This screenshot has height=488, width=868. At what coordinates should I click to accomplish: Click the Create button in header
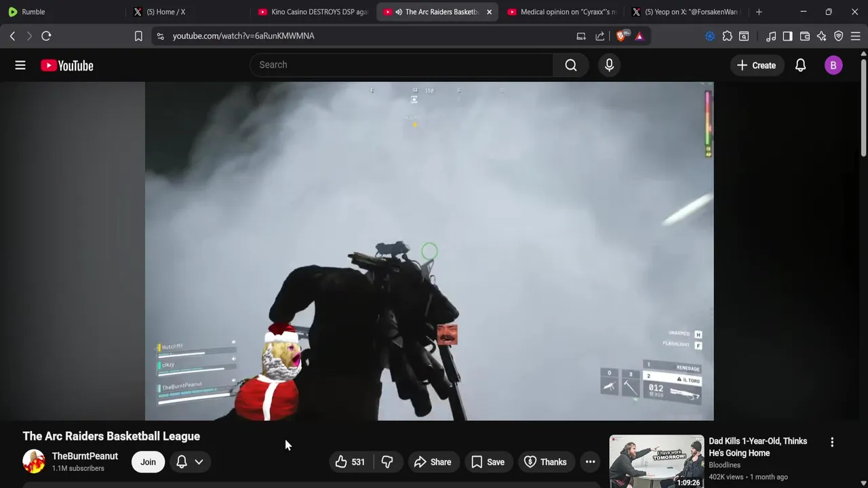[756, 65]
